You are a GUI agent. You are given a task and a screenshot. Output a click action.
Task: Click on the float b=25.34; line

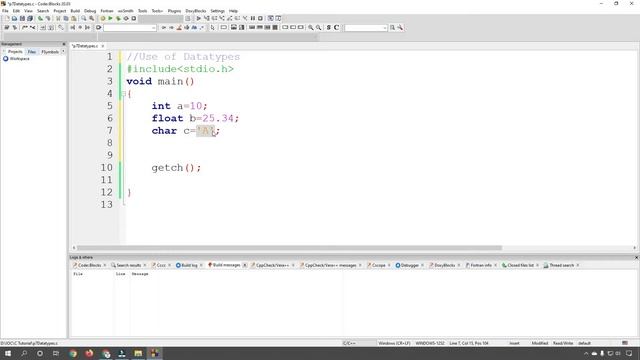(x=195, y=118)
